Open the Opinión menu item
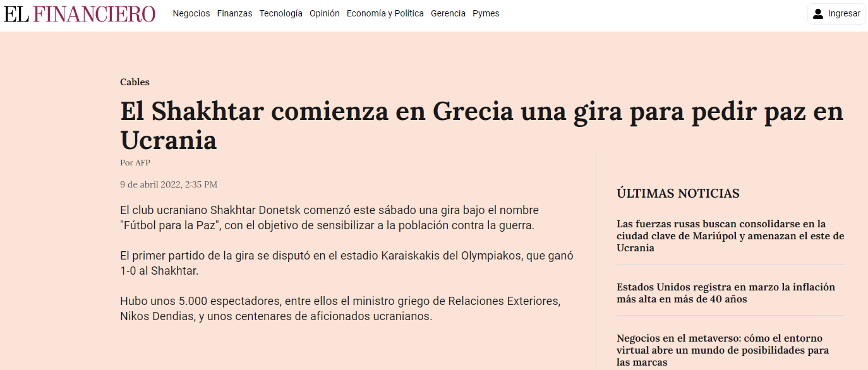This screenshot has width=868, height=370. [x=324, y=13]
